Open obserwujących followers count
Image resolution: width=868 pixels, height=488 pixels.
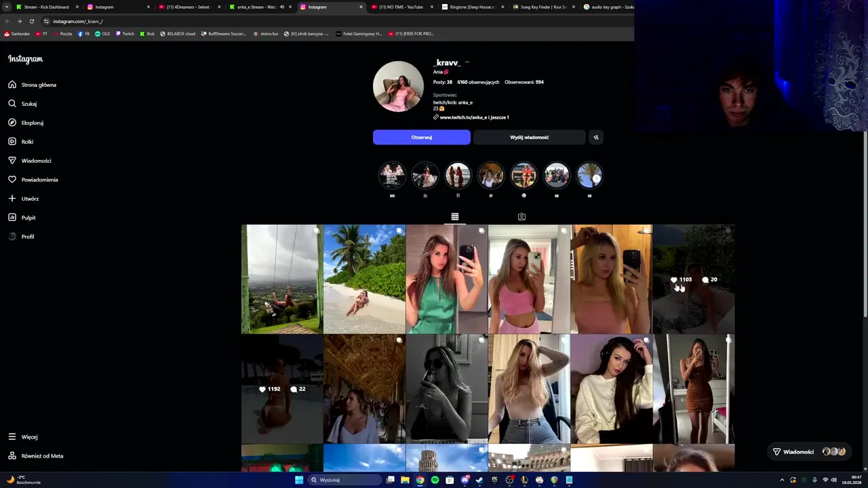click(x=478, y=82)
